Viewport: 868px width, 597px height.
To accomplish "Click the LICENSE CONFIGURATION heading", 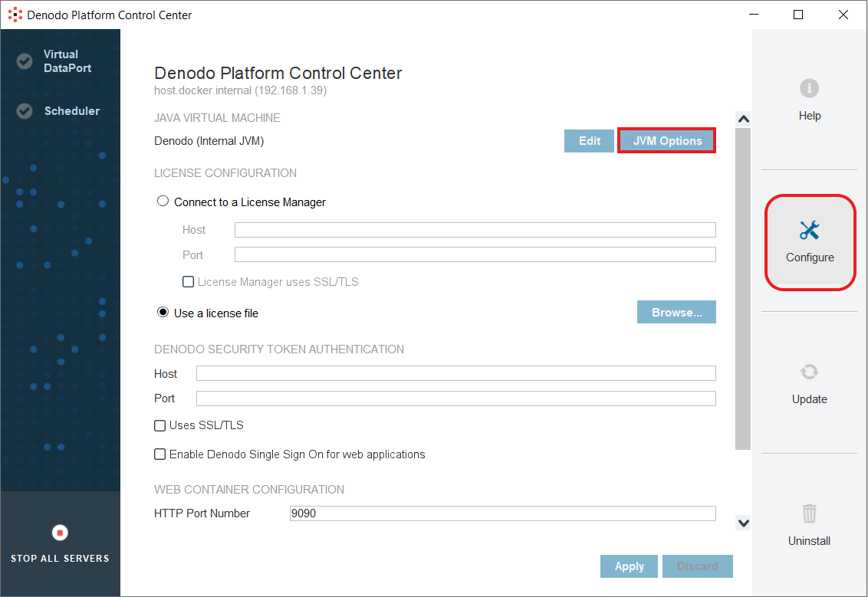I will coord(225,173).
